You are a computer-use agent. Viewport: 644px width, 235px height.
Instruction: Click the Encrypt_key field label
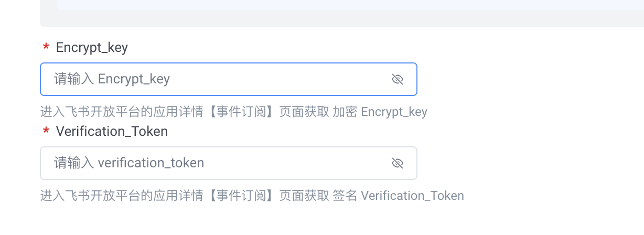pyautogui.click(x=92, y=48)
